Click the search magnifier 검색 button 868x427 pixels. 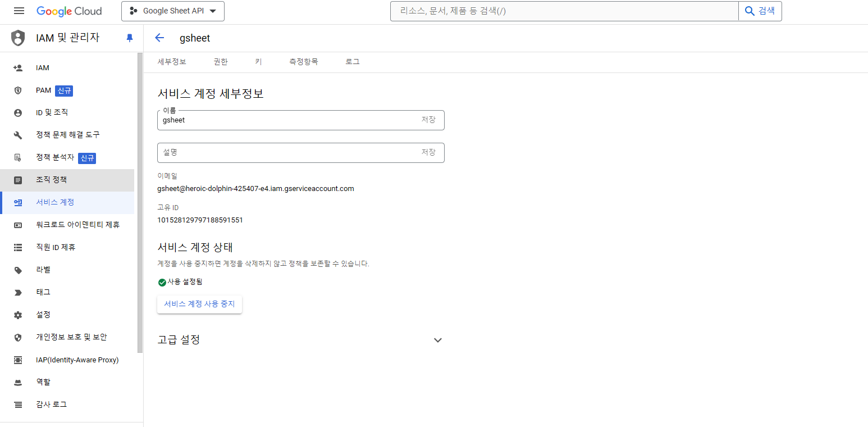pyautogui.click(x=760, y=11)
